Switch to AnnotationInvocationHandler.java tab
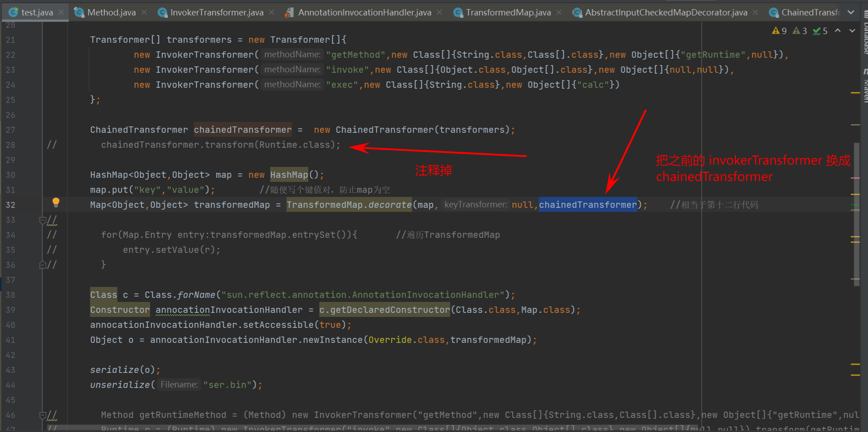The width and height of the screenshot is (868, 432). [365, 12]
